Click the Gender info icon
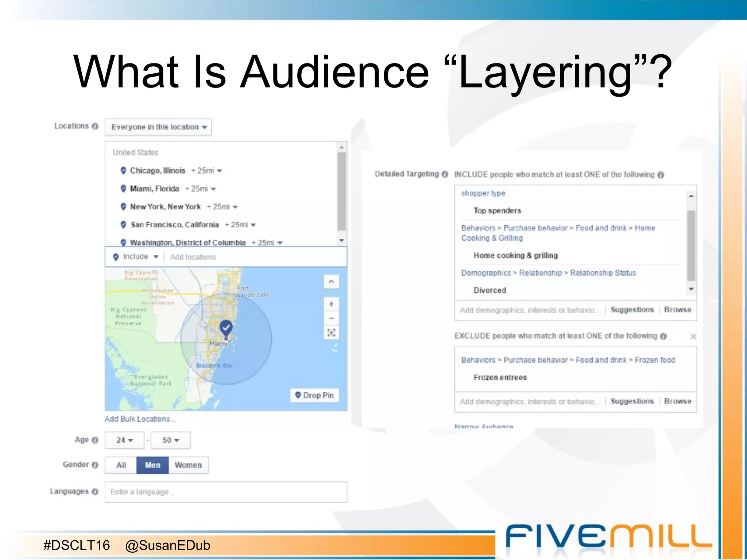Viewport: 747px width, 560px height. (95, 465)
